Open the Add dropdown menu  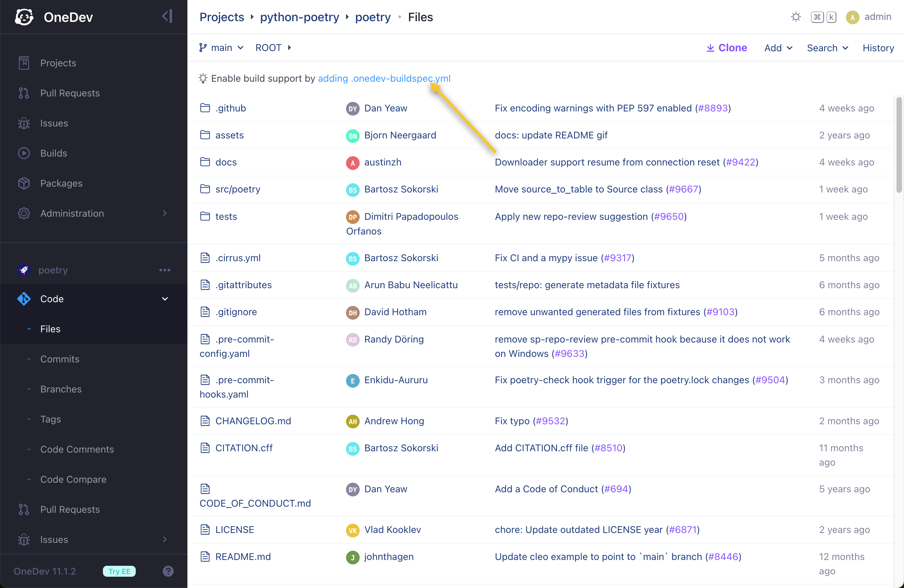[778, 48]
